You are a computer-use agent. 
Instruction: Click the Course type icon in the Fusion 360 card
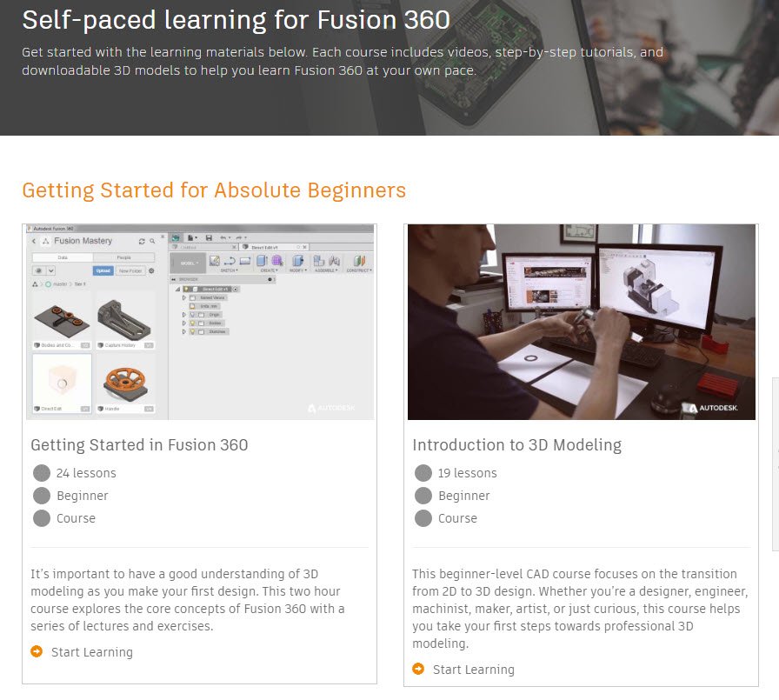42,518
